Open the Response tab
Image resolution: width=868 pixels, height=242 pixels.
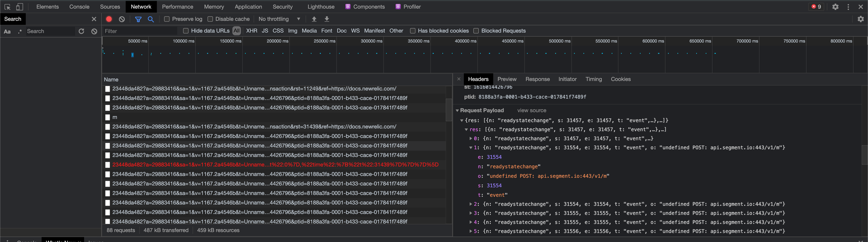538,79
